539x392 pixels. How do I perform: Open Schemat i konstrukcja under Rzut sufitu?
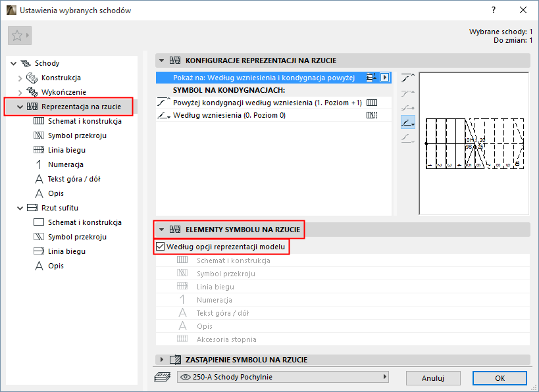point(84,222)
